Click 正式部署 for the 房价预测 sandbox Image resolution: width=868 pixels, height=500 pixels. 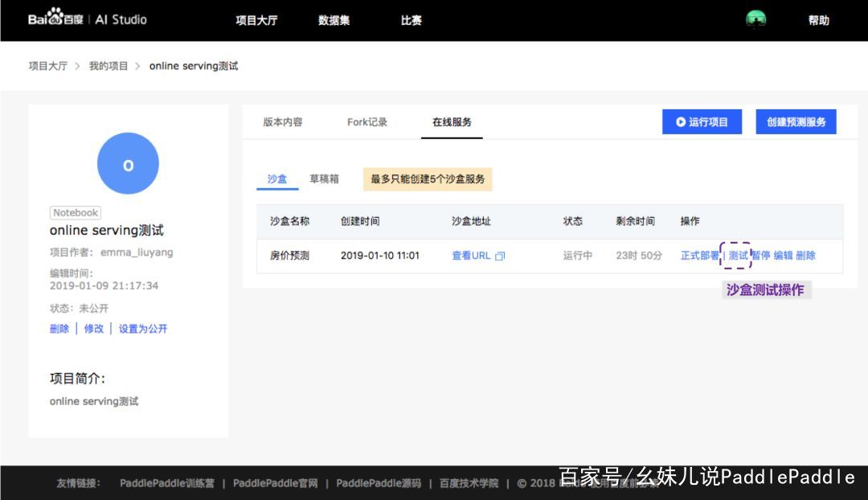pyautogui.click(x=699, y=256)
